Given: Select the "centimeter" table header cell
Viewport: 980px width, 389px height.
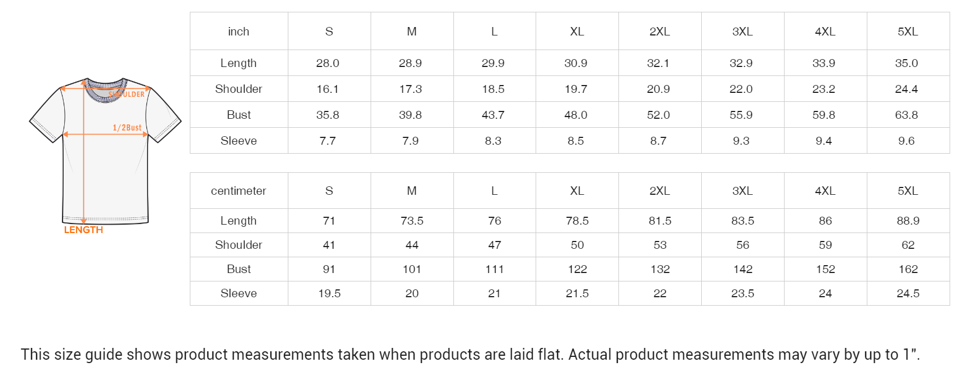Looking at the screenshot, I should pos(239,191).
